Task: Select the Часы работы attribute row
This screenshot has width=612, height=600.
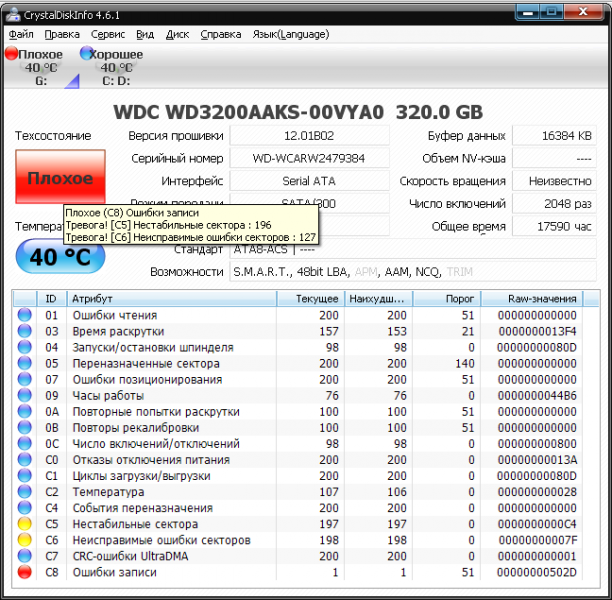Action: pos(300,395)
